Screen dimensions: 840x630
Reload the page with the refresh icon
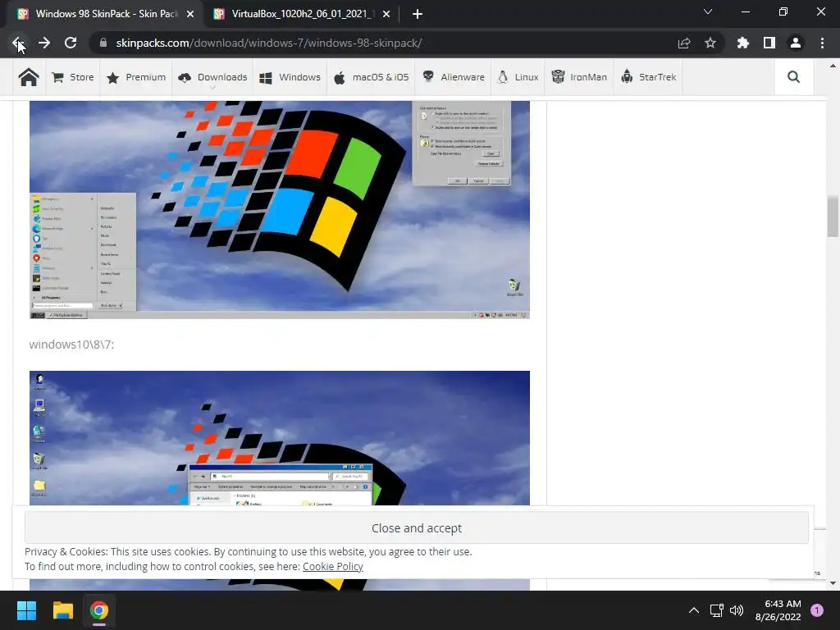coord(71,43)
